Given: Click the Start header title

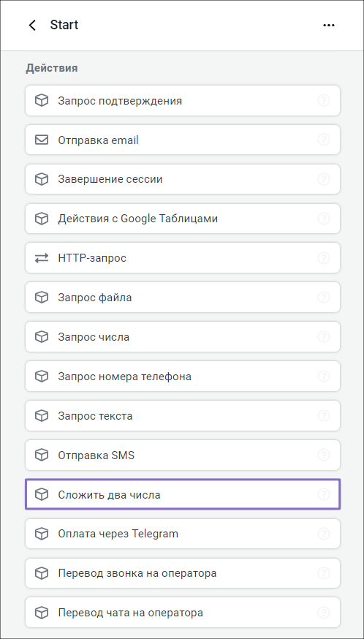Looking at the screenshot, I should 64,25.
